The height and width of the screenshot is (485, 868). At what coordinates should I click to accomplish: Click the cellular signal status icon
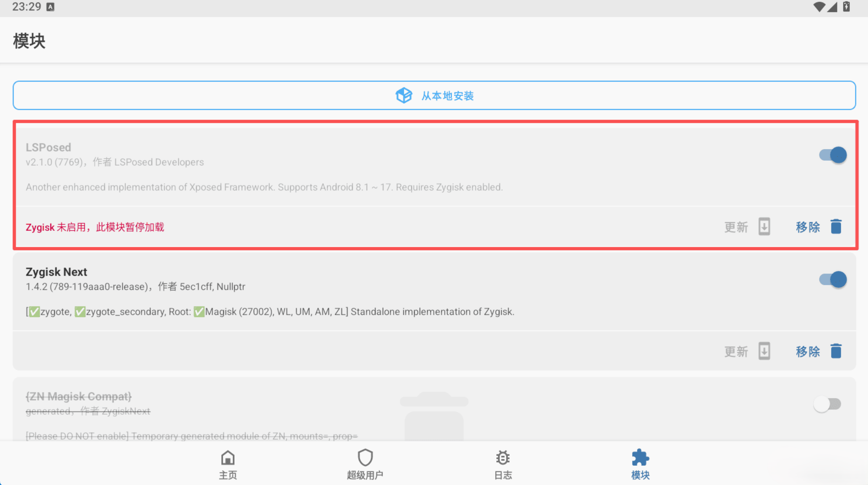pos(832,7)
